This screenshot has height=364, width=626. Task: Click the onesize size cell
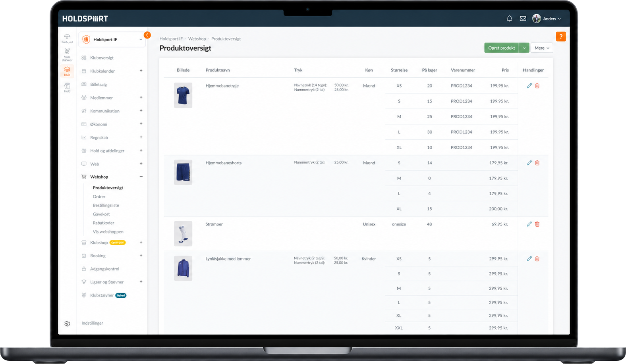click(x=399, y=224)
